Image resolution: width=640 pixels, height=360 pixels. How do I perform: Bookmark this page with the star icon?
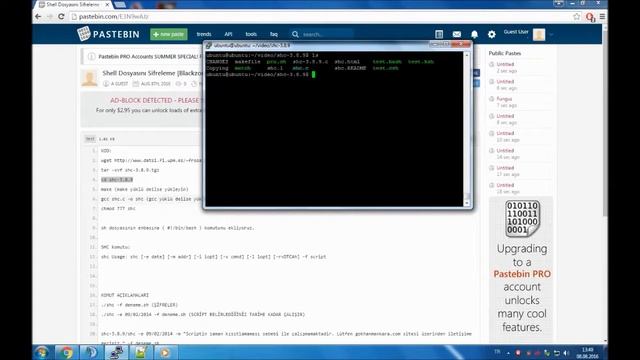coord(576,17)
